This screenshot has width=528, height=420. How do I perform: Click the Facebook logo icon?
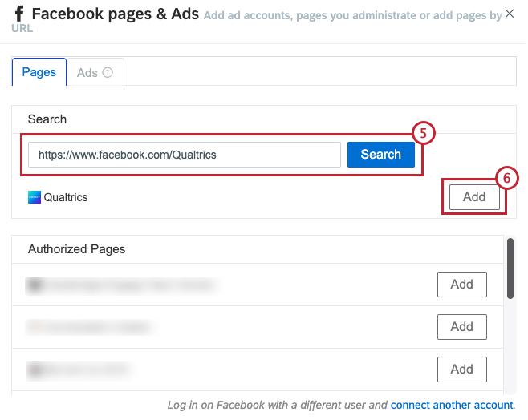coord(19,14)
